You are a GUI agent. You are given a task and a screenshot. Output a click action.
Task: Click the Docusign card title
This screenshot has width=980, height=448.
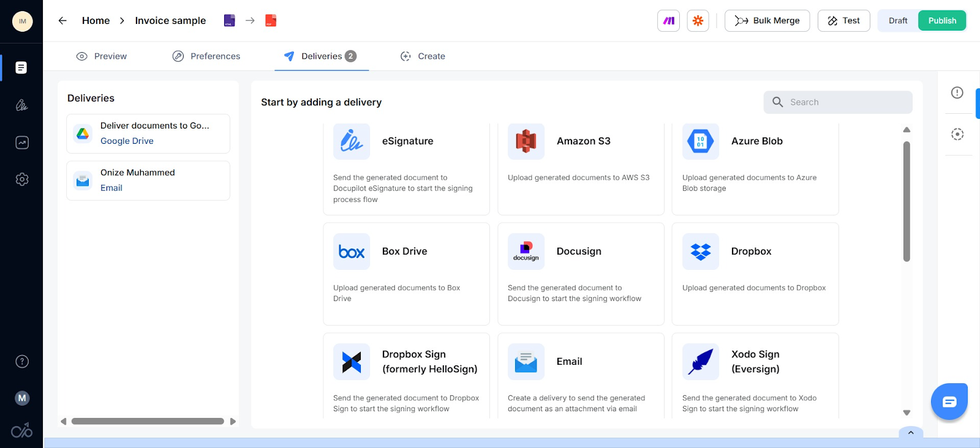[x=579, y=252]
